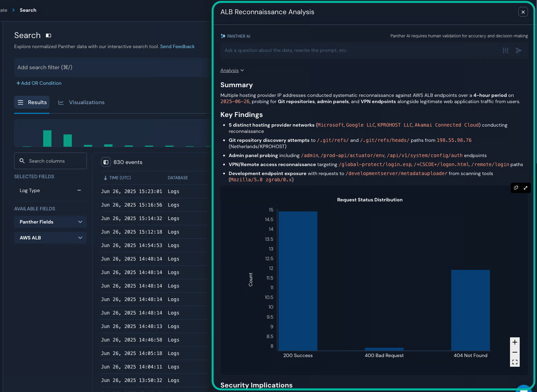Focus the Search columns field
Viewport: 537px width, 392px height.
point(51,161)
